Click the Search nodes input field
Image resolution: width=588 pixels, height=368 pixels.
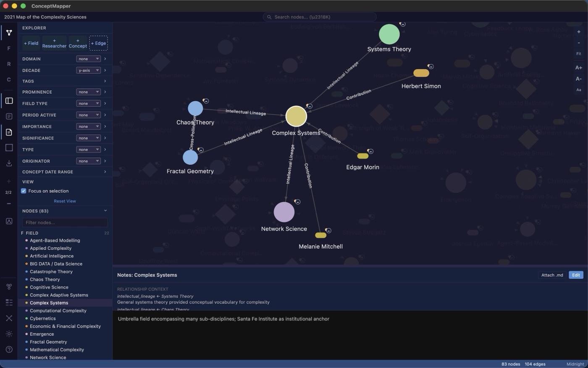coord(320,17)
